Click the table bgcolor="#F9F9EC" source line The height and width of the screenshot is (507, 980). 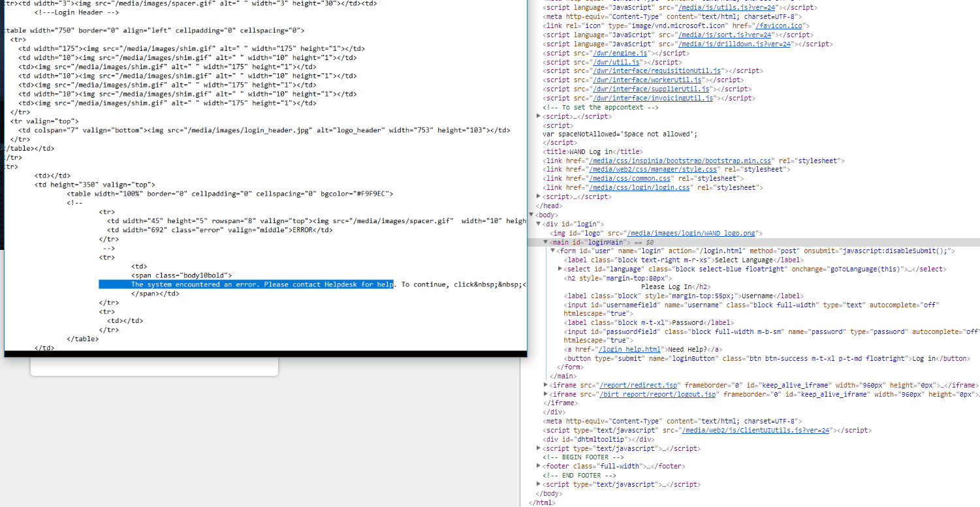pos(230,194)
